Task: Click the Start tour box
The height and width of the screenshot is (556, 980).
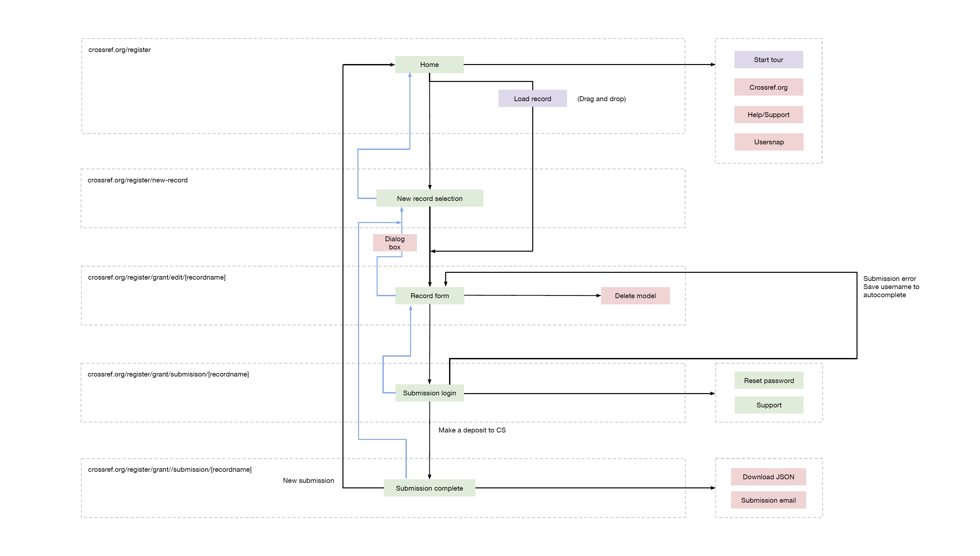Action: pos(768,60)
